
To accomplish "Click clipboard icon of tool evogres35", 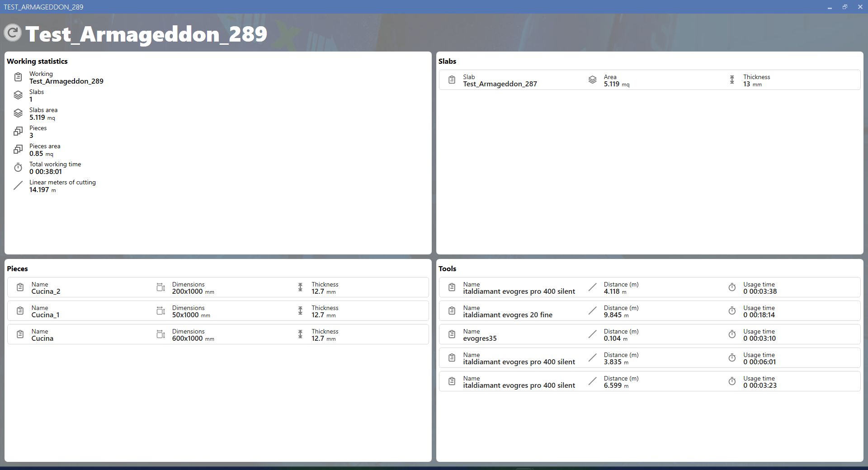I will tap(451, 334).
